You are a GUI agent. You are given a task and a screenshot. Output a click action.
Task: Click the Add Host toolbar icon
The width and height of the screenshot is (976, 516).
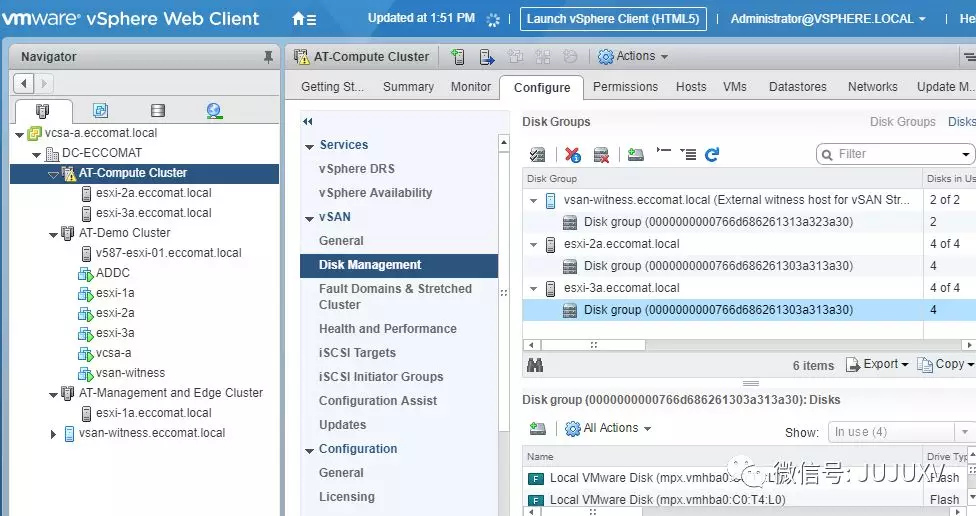pyautogui.click(x=458, y=57)
